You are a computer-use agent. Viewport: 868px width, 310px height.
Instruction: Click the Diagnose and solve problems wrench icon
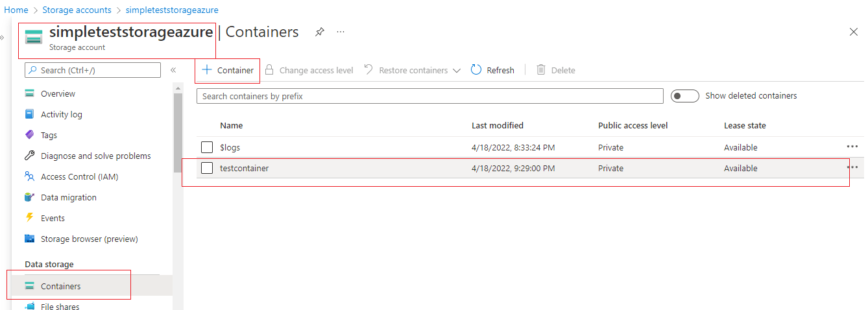[29, 156]
